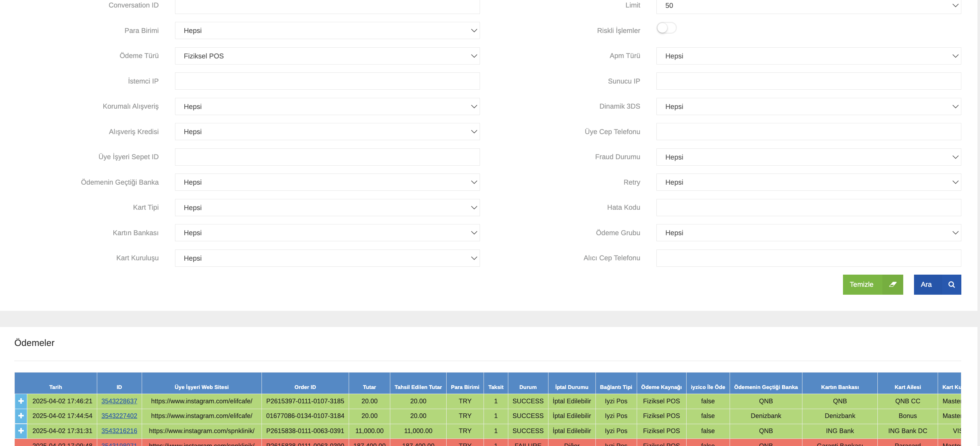
Task: Expand row for payment 3543228637 with plus icon
Action: click(21, 401)
